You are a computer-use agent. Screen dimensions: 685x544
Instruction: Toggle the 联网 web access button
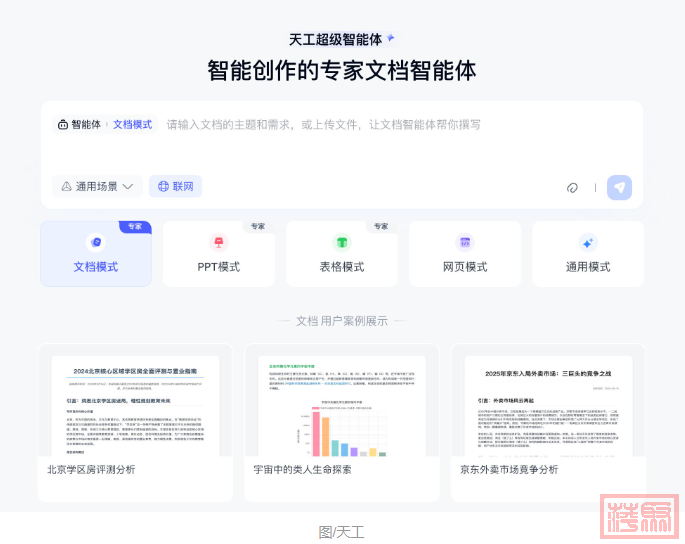click(175, 186)
